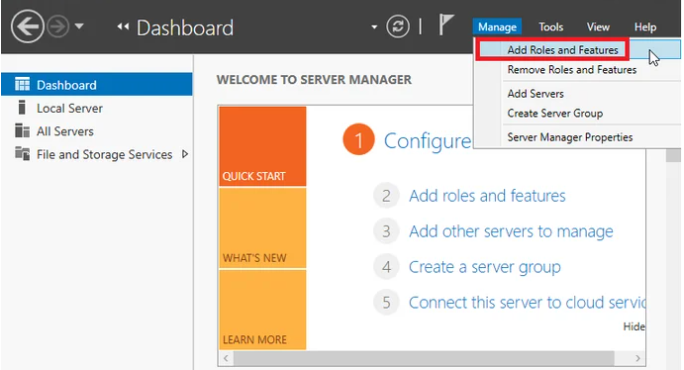The height and width of the screenshot is (370, 684).
Task: Click the Local Server icon
Action: [22, 107]
